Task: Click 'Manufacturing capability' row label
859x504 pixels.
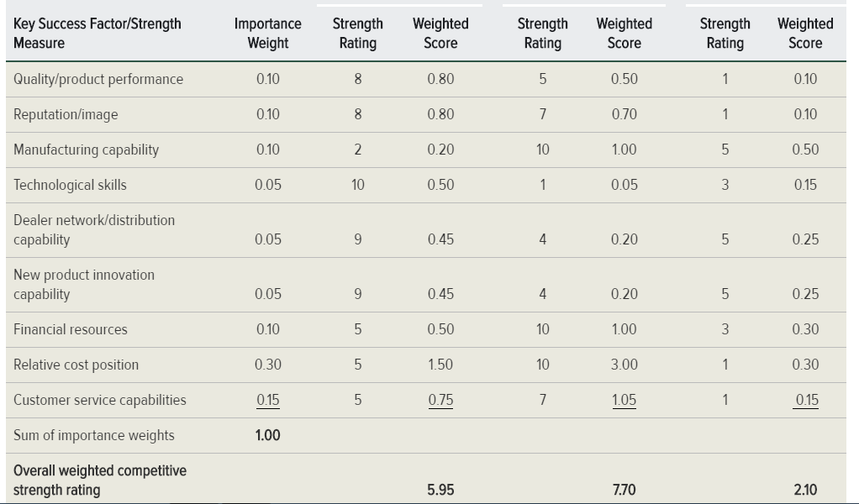Action: point(86,150)
